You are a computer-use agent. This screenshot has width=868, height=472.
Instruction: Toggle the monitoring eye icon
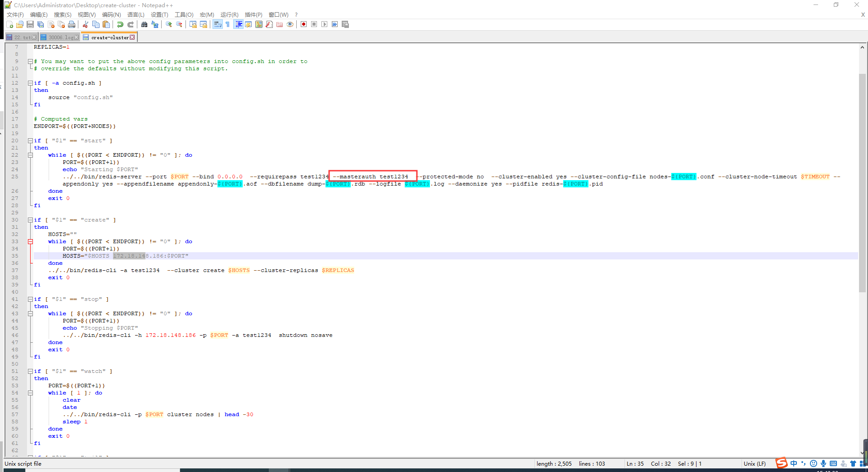click(x=290, y=24)
